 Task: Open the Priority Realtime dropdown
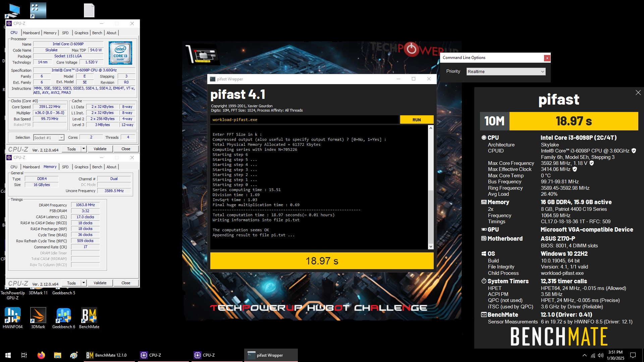tap(506, 72)
